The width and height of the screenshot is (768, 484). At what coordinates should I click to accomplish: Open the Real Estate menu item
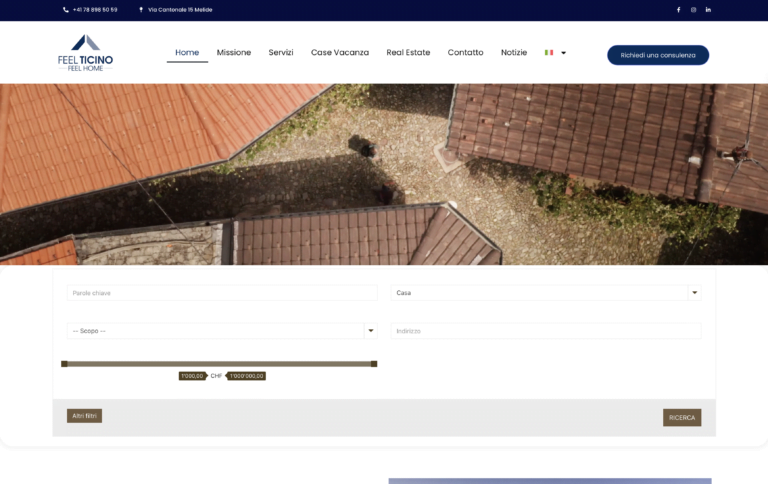tap(408, 52)
